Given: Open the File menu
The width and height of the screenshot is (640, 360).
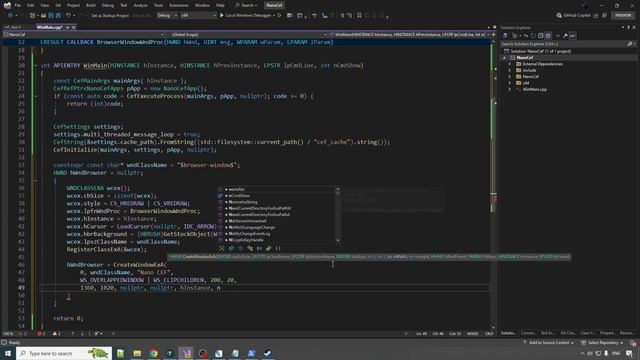Looking at the screenshot, I should [x=17, y=5].
